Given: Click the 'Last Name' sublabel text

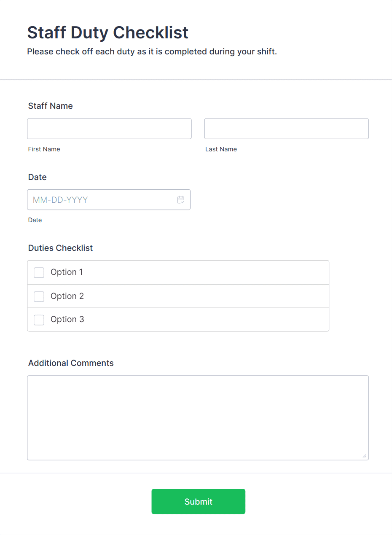Looking at the screenshot, I should [x=221, y=149].
